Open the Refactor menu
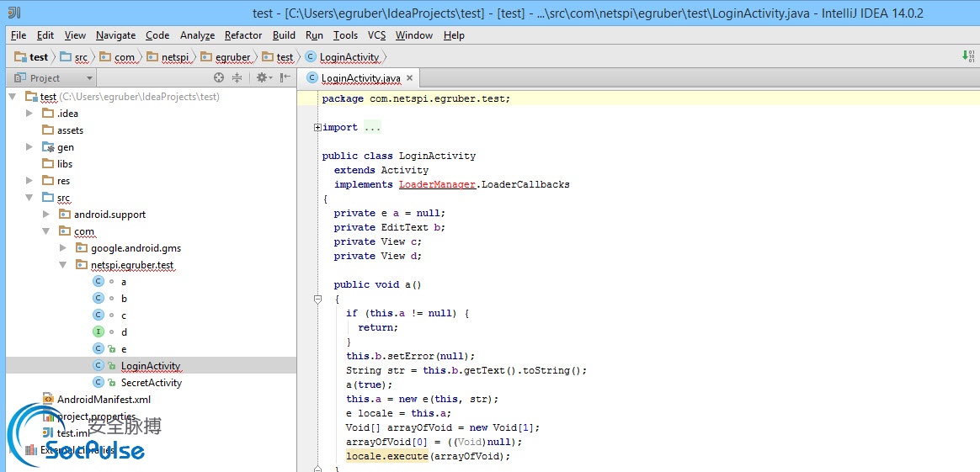 pos(243,35)
